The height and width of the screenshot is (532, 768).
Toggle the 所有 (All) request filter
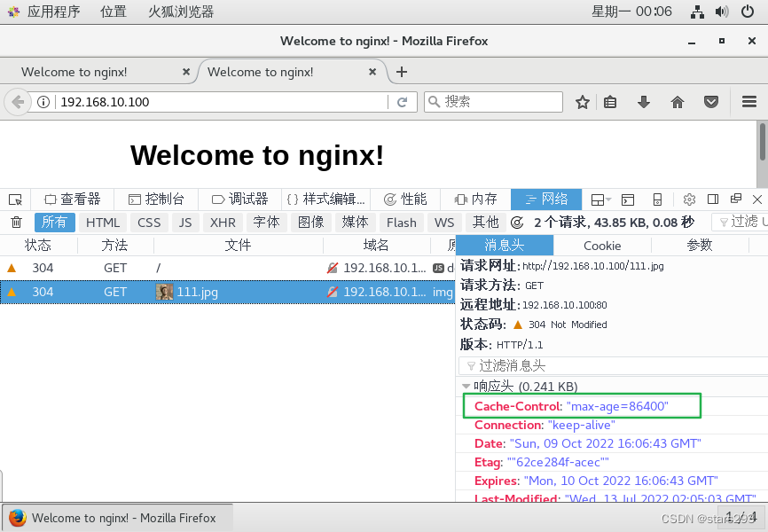(x=54, y=223)
